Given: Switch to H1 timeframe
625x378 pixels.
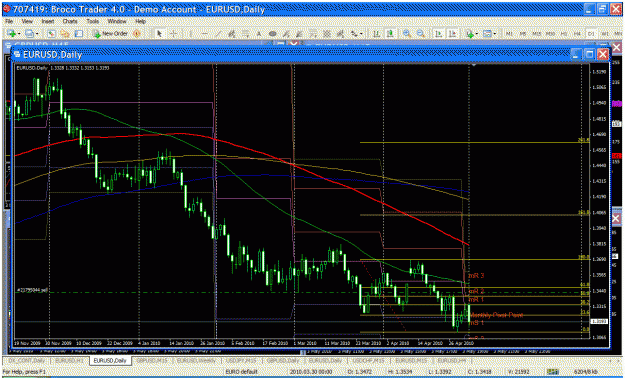Looking at the screenshot, I should [564, 34].
